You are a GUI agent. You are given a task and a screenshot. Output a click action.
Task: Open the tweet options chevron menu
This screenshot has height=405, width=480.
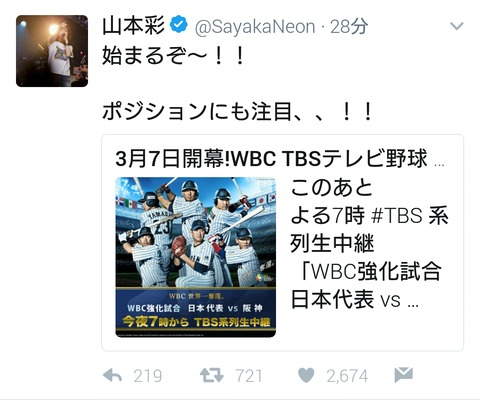click(456, 26)
